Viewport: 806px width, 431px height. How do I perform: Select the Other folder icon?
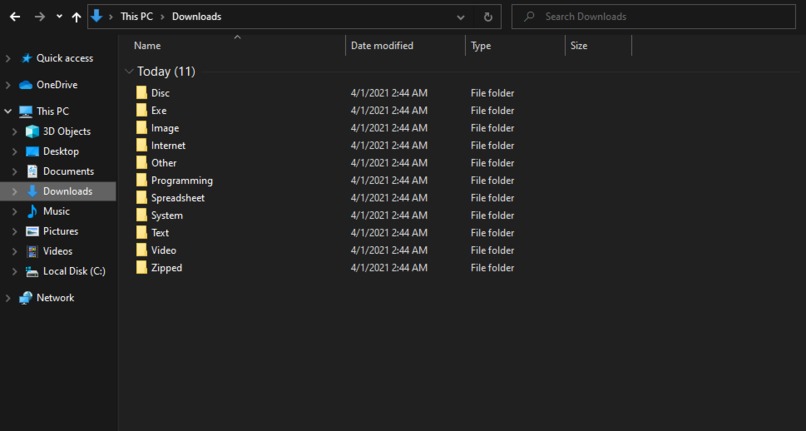pos(141,163)
